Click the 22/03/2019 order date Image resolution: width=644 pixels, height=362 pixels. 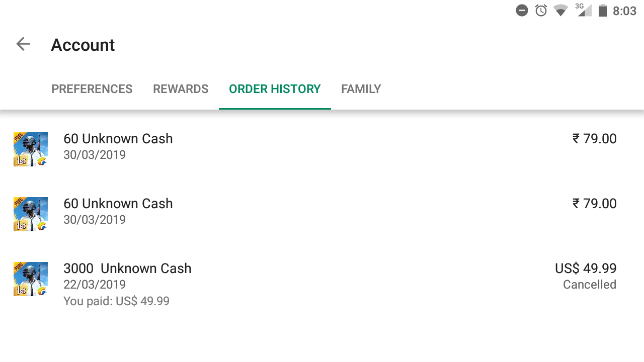[95, 285]
